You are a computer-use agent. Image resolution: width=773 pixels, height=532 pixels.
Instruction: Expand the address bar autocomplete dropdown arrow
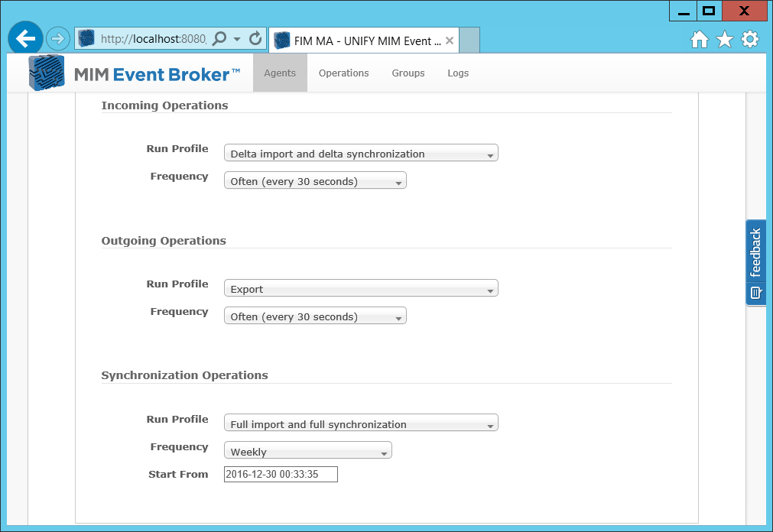click(237, 39)
